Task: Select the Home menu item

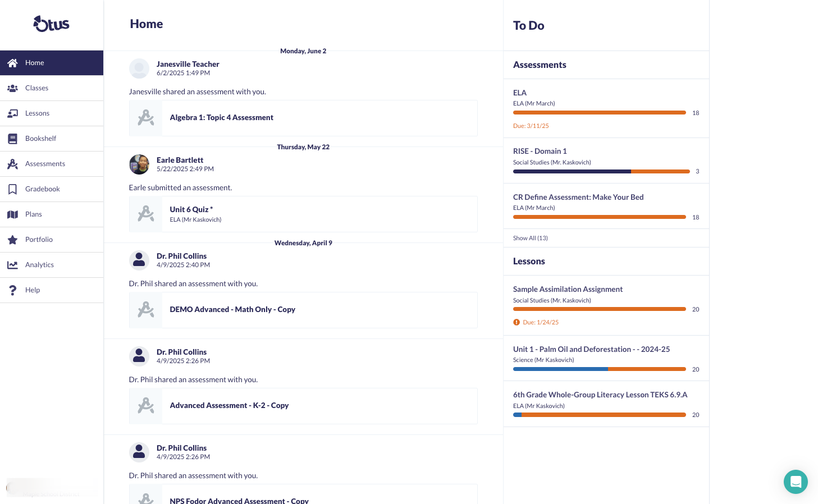Action: click(x=34, y=63)
